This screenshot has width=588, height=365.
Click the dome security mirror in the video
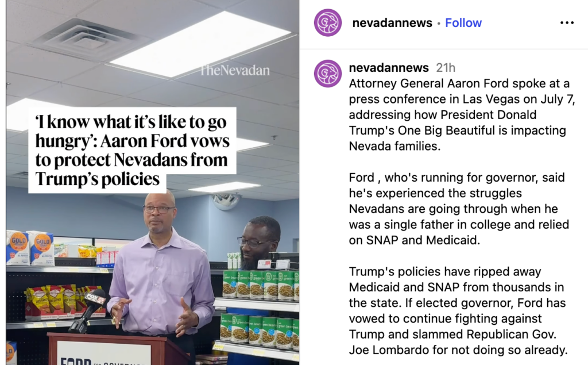pyautogui.click(x=226, y=201)
